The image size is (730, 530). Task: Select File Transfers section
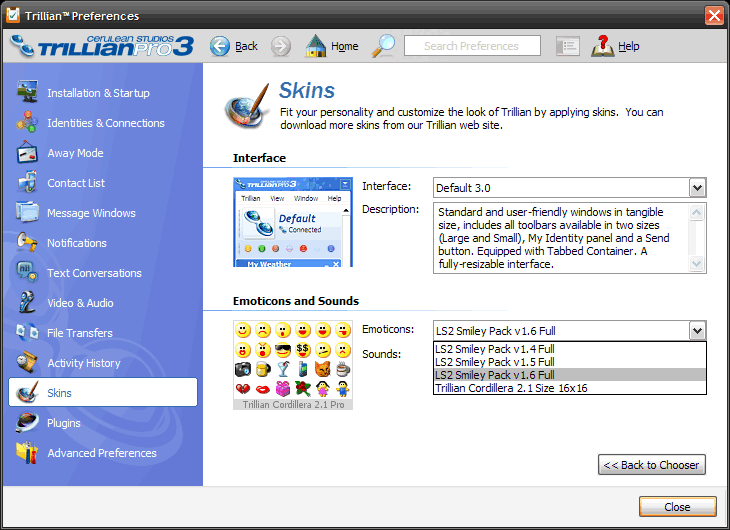(80, 333)
